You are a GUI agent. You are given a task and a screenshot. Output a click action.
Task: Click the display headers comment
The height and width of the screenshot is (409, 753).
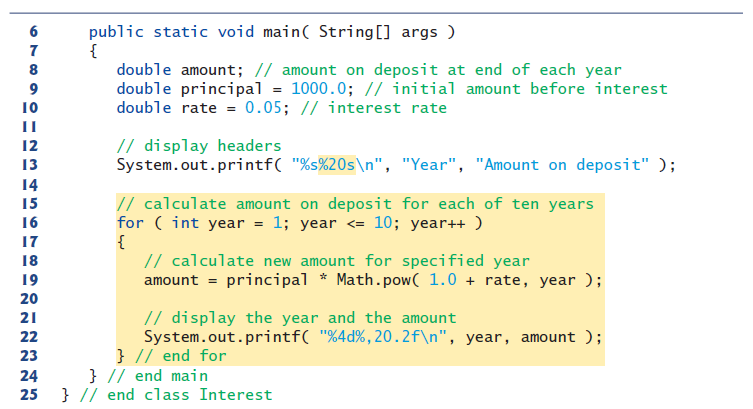click(x=199, y=145)
